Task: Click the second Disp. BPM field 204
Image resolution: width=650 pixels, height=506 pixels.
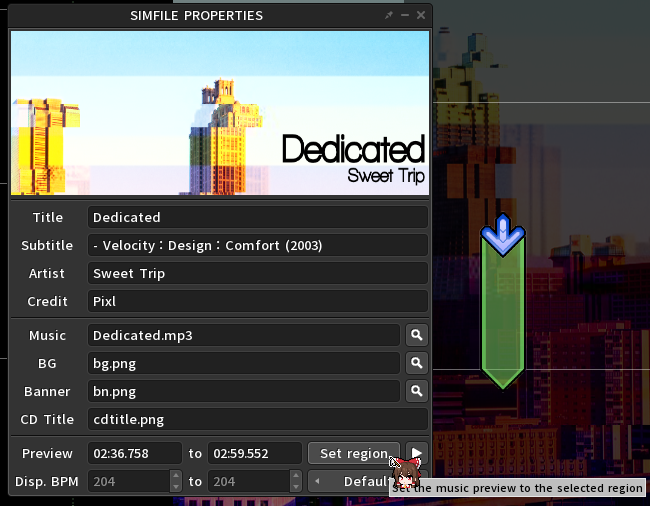Action: (x=249, y=481)
